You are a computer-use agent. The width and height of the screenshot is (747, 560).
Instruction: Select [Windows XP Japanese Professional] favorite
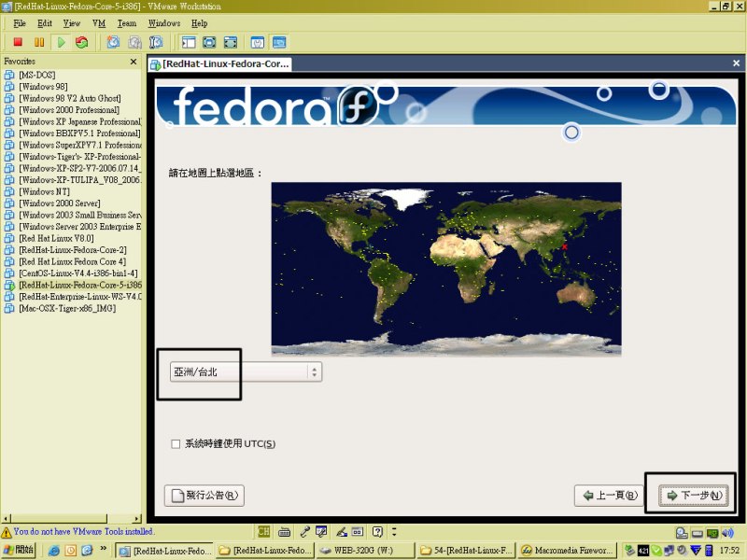click(79, 122)
